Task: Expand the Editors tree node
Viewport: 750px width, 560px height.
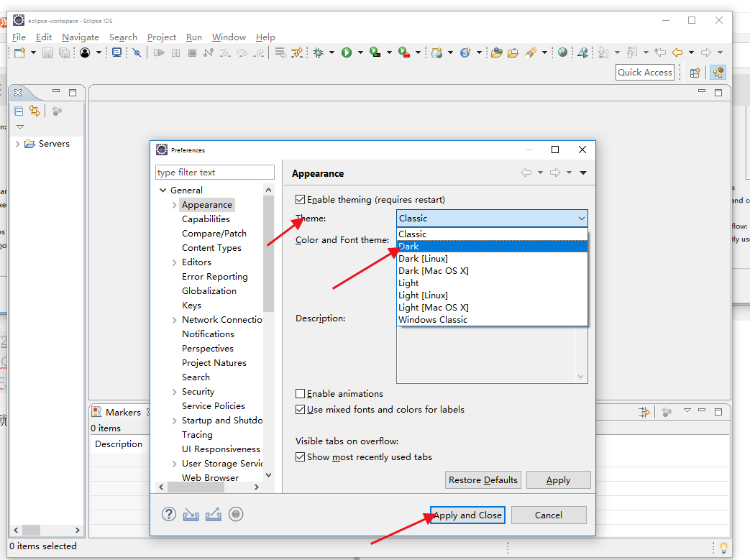Action: point(175,262)
